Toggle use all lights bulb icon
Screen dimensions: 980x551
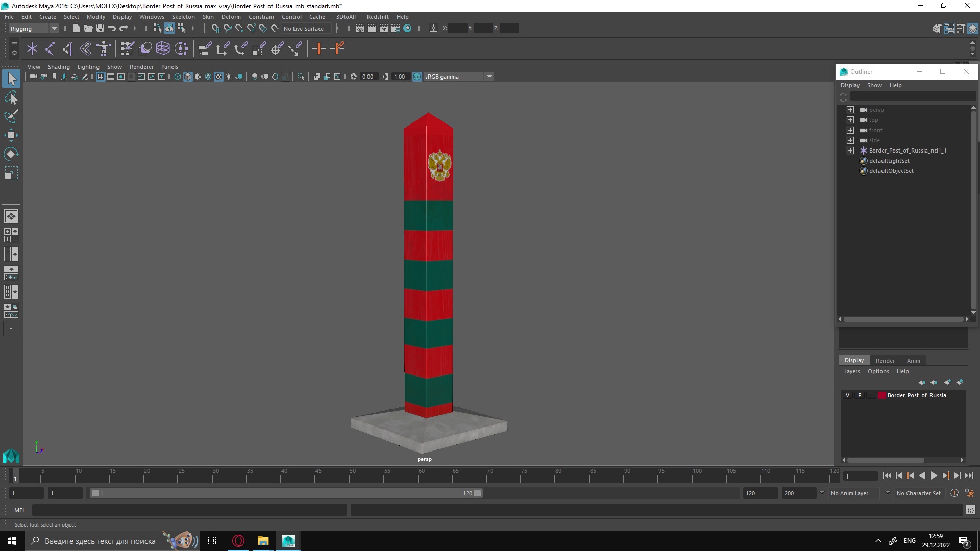point(229,77)
